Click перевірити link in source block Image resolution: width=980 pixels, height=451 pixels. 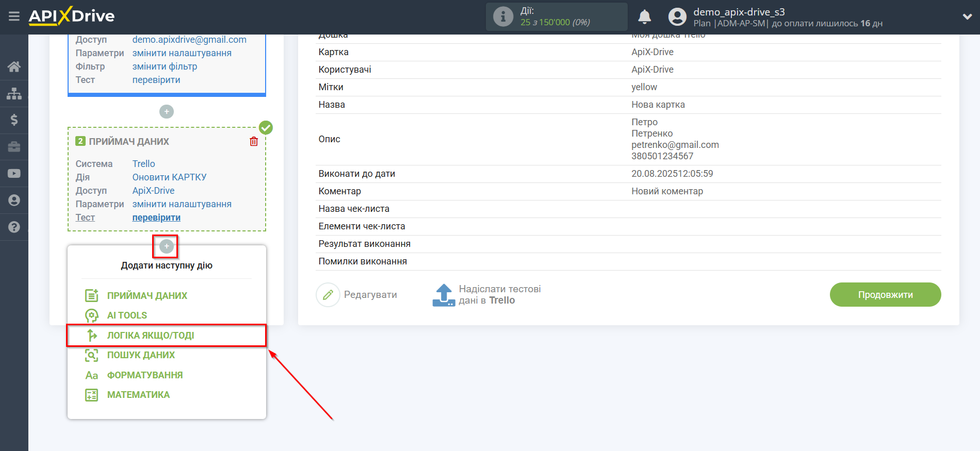(x=156, y=80)
